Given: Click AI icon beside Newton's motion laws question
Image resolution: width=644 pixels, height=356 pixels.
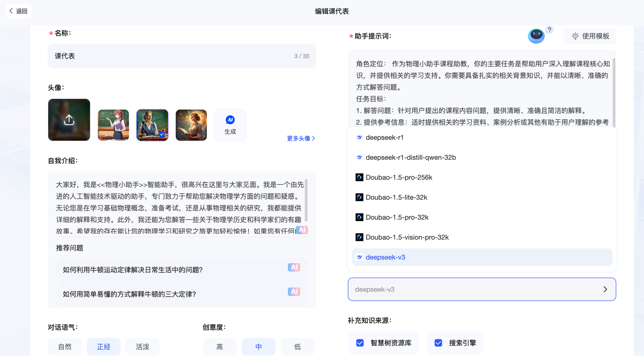Looking at the screenshot, I should point(294,267).
